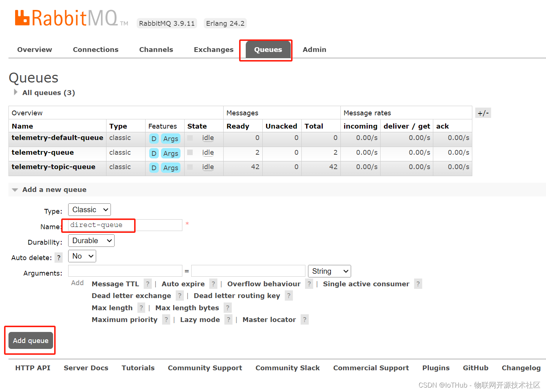The image size is (546, 392).
Task: Click D feature badge of telemetry-queue
Action: tap(154, 153)
